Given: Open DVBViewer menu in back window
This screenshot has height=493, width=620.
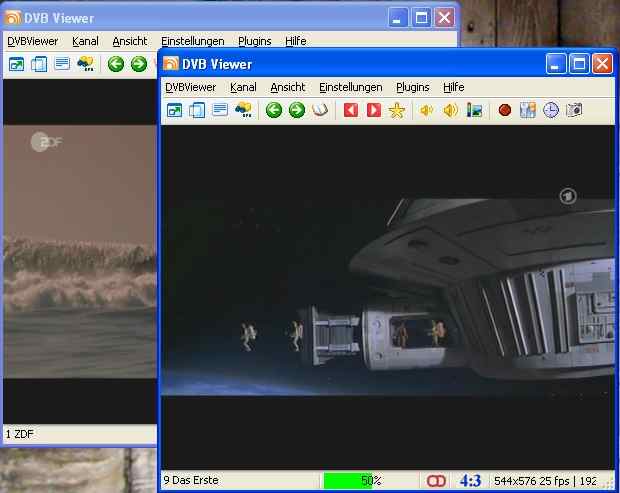Looking at the screenshot, I should [x=32, y=41].
